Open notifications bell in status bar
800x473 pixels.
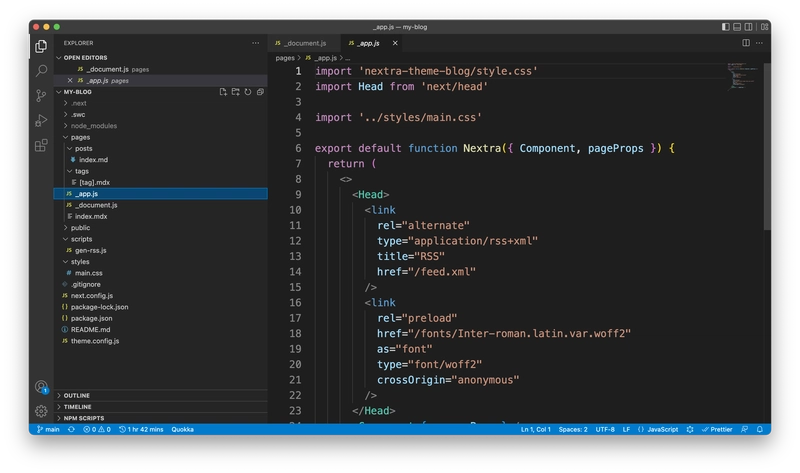click(x=759, y=429)
